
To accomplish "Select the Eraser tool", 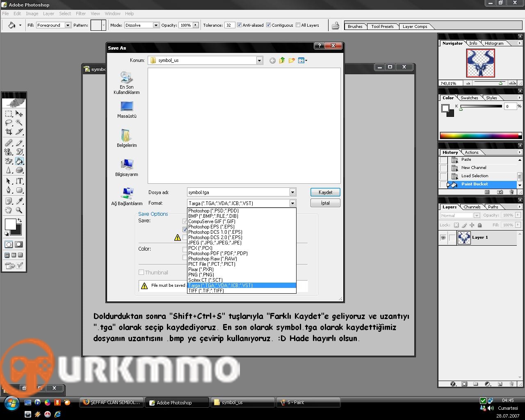I will pyautogui.click(x=9, y=161).
